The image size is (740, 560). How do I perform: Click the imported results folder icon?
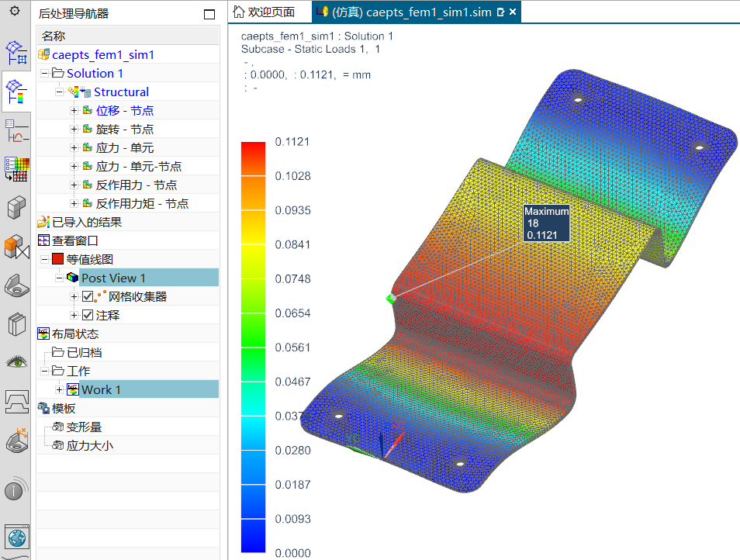[44, 222]
